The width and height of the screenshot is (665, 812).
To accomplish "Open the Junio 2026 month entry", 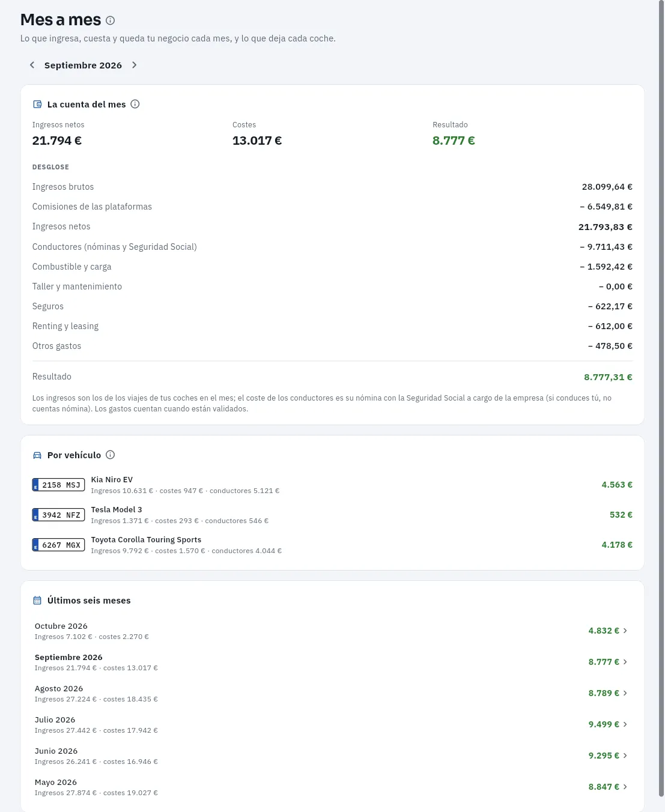I will click(332, 756).
